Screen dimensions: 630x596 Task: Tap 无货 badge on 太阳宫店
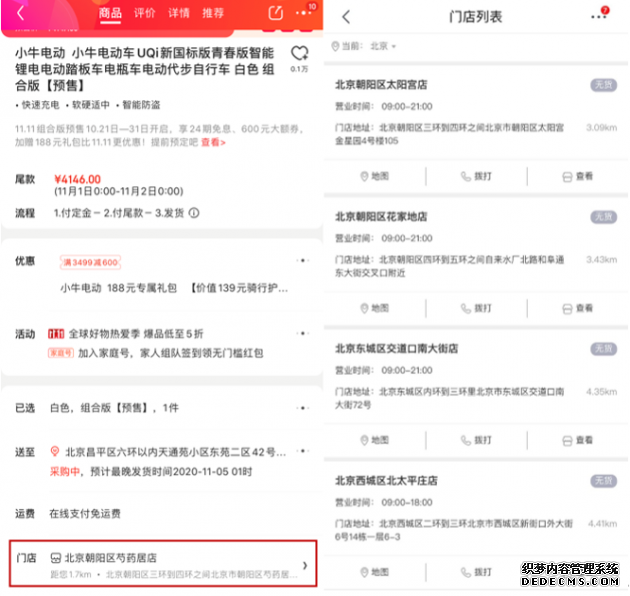pos(603,85)
